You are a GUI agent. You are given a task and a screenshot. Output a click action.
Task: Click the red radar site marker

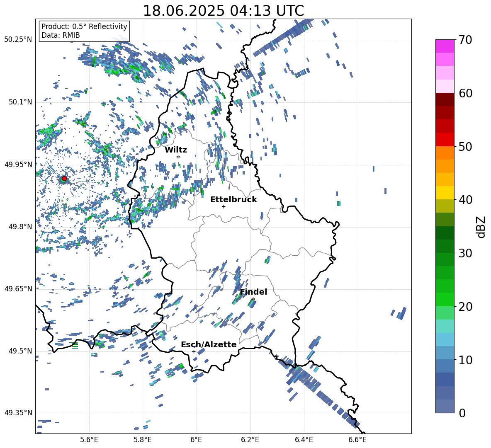[x=64, y=179]
